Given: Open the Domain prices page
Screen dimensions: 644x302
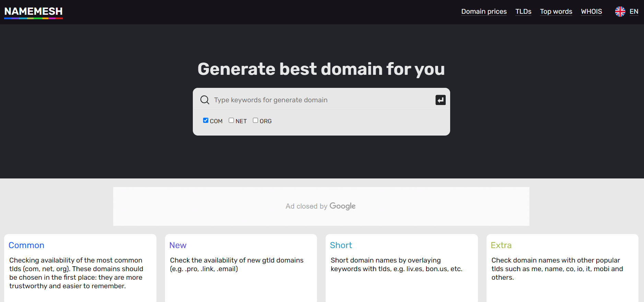Looking at the screenshot, I should point(483,12).
